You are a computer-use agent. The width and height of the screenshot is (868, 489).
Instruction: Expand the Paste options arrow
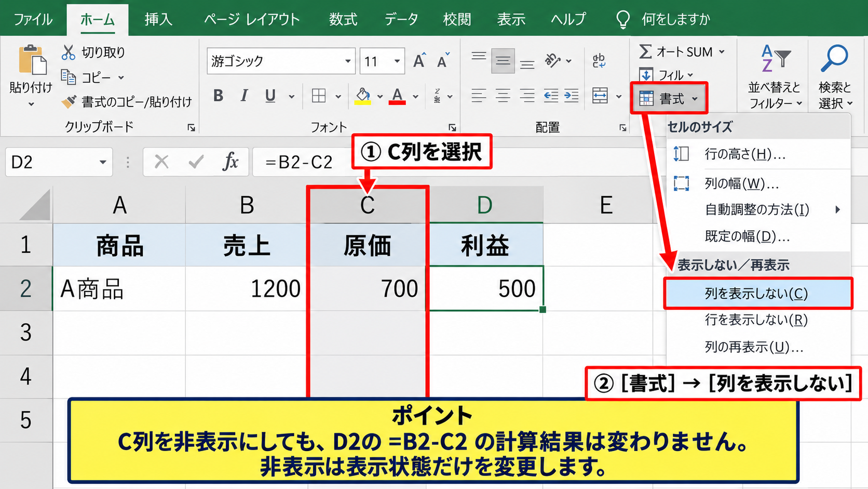pos(31,104)
